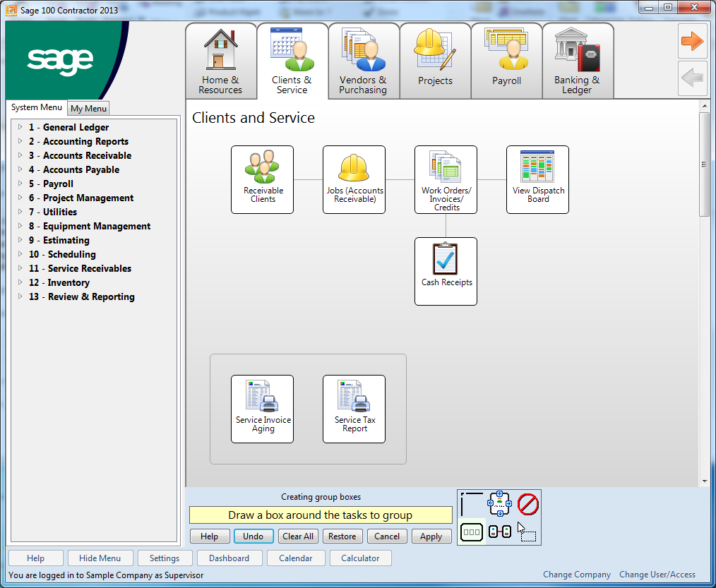The height and width of the screenshot is (588, 716).
Task: Click the Restore button
Action: (x=342, y=536)
